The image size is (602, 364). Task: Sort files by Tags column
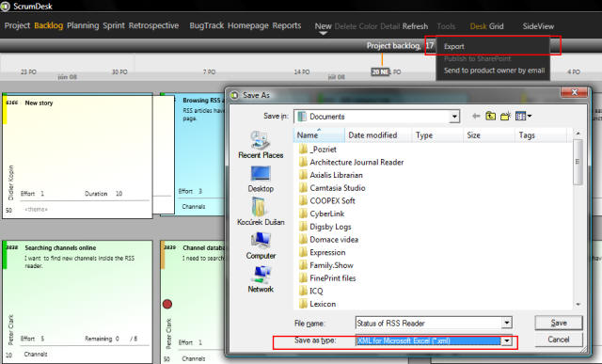(541, 135)
